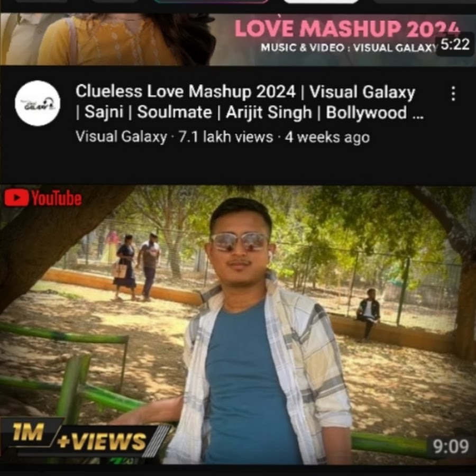
Task: Click the 7.1 lakh views text
Action: click(x=225, y=136)
